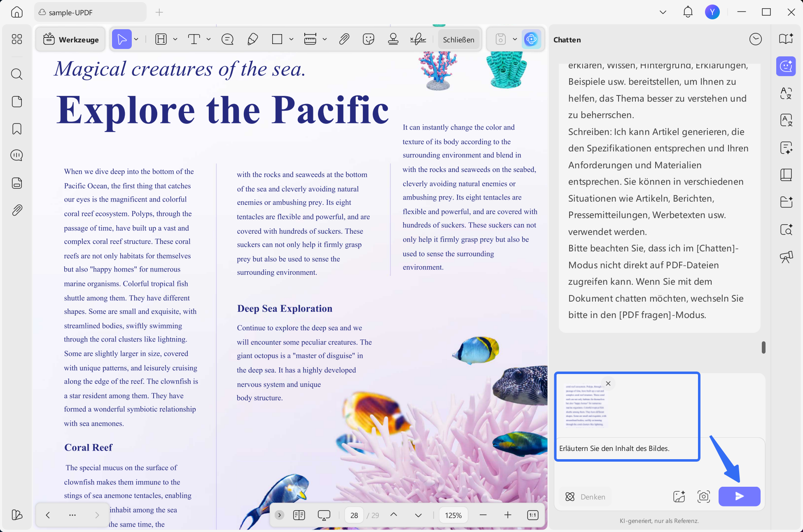The image size is (803, 532).
Task: Open the presentation megaphone icon
Action: [786, 257]
